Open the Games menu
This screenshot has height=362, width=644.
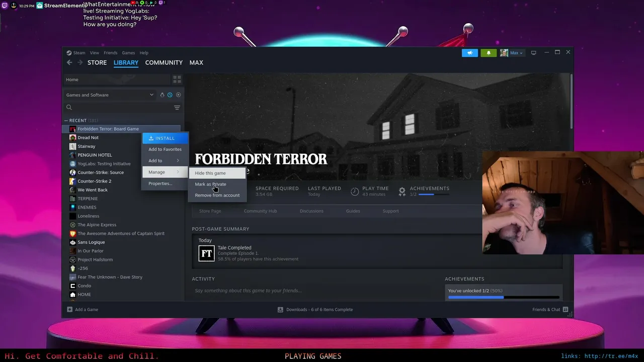point(128,53)
